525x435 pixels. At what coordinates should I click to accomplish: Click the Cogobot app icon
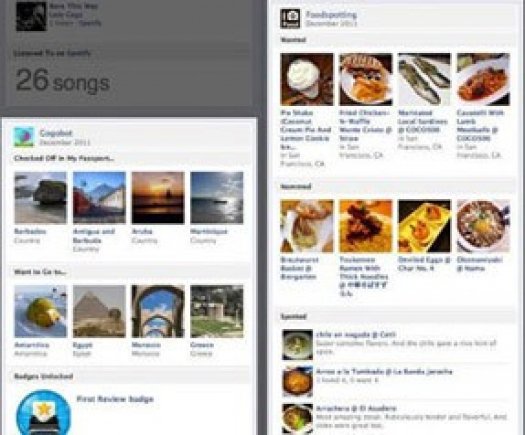pos(24,137)
